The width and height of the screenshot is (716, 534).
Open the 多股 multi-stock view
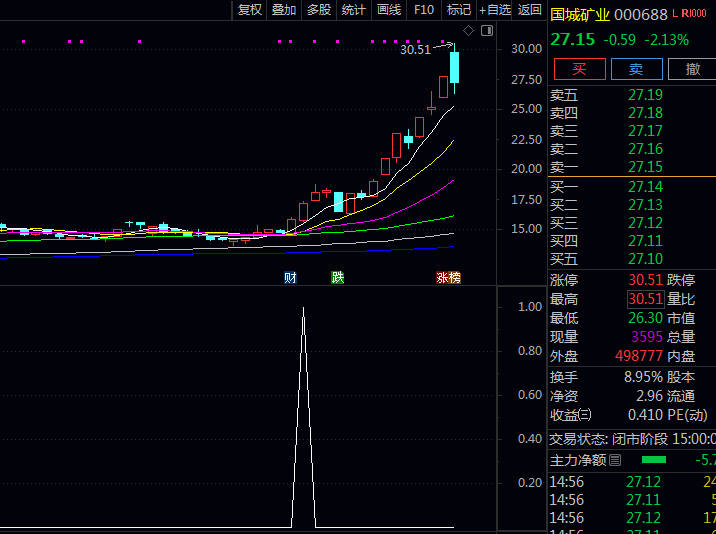pyautogui.click(x=319, y=10)
